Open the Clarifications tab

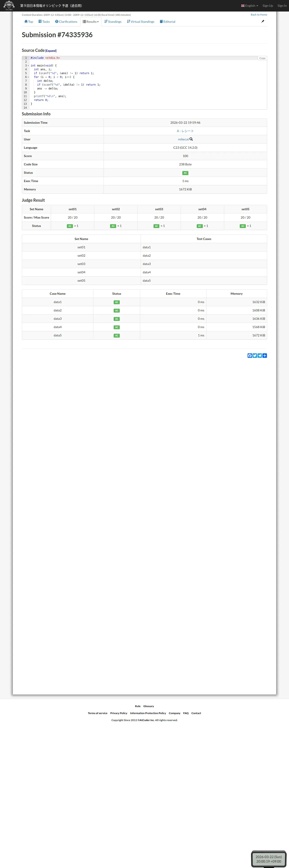pos(66,22)
